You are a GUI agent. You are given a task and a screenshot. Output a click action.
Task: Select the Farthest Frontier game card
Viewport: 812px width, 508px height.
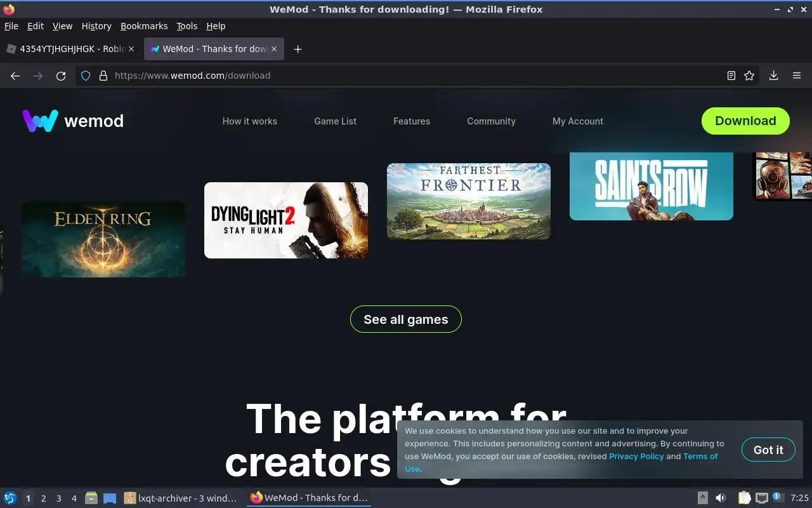tap(469, 201)
